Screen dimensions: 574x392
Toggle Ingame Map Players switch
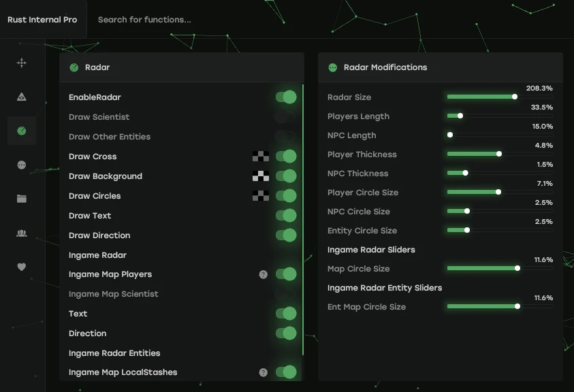pyautogui.click(x=286, y=274)
